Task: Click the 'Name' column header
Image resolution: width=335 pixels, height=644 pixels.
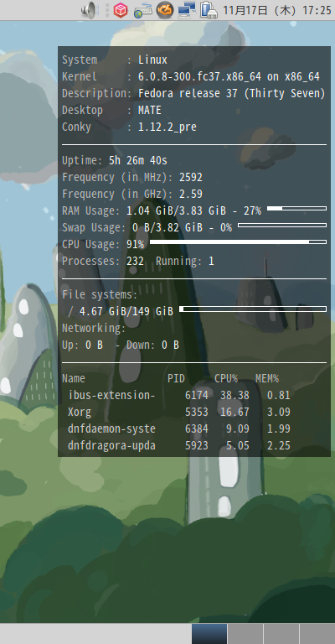Action: pos(74,379)
